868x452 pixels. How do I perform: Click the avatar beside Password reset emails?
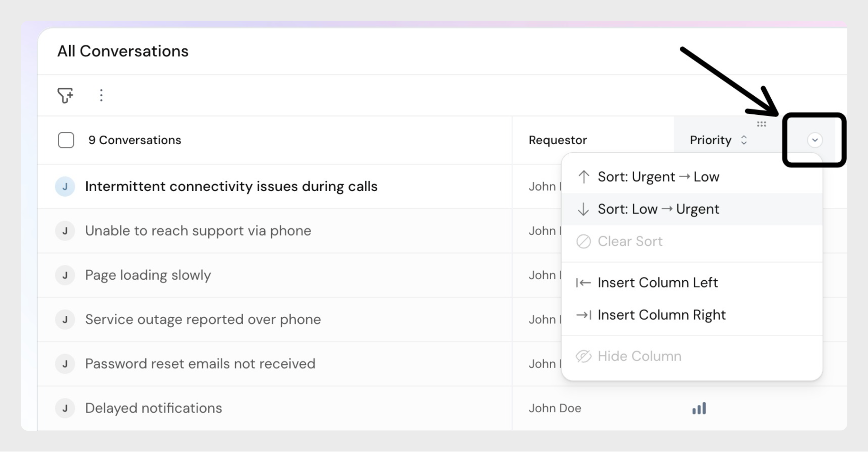tap(65, 364)
